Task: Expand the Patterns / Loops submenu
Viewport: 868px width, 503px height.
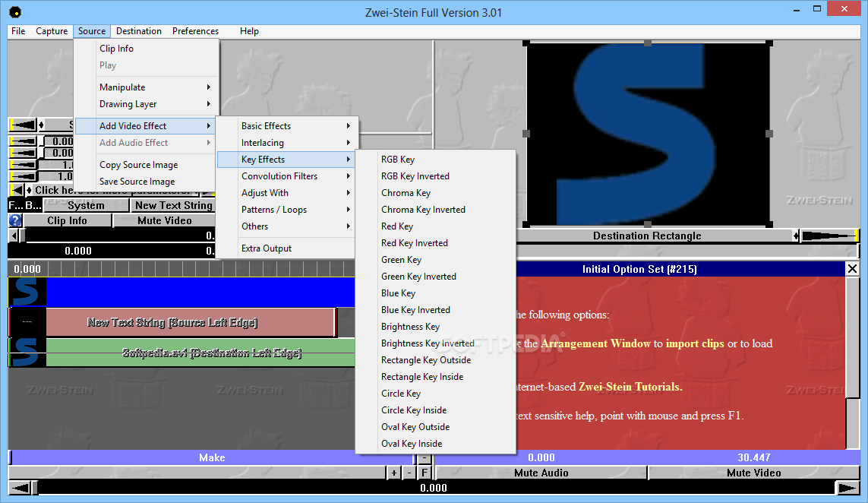Action: (x=287, y=210)
